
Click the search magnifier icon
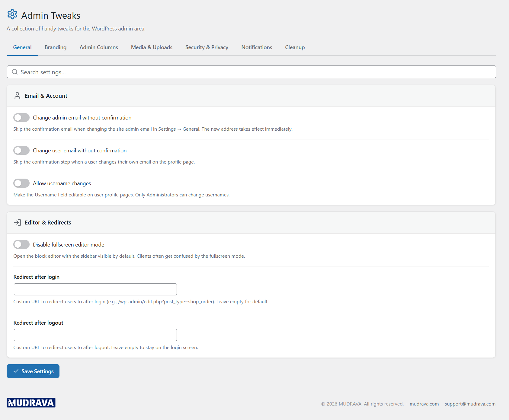click(x=14, y=72)
